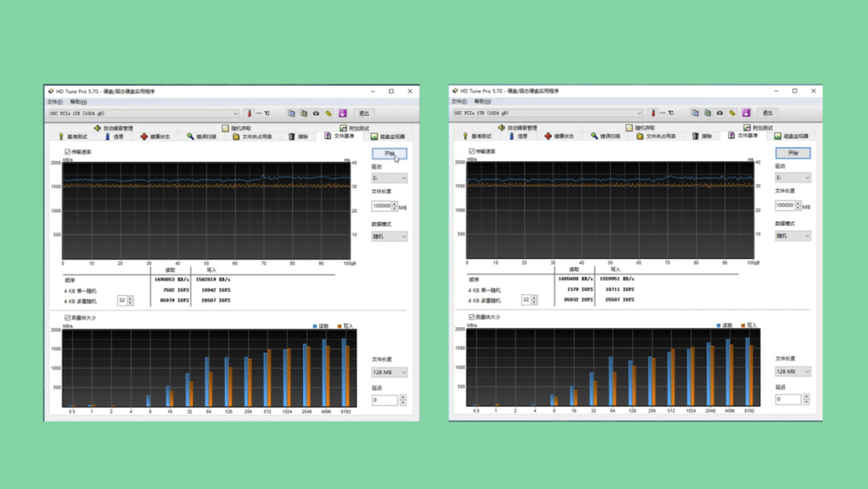Click thermometer temperature icon in left window

coord(249,113)
